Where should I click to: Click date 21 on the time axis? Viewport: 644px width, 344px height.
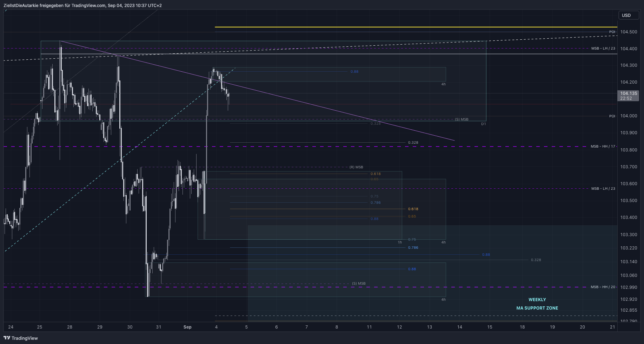pyautogui.click(x=612, y=327)
